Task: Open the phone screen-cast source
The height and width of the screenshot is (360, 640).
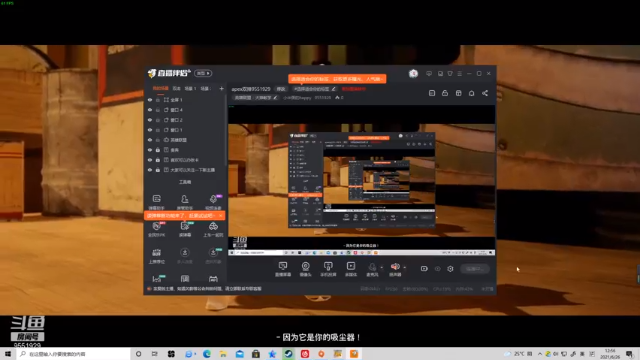Action: click(x=328, y=269)
